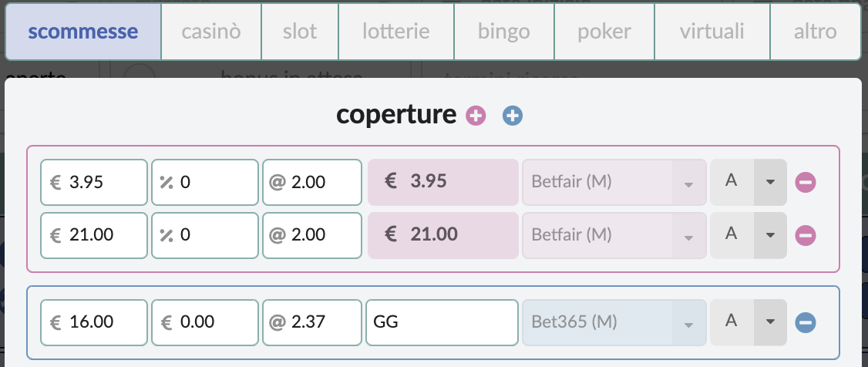Switch to the slot tab
This screenshot has width=868, height=367.
pos(299,32)
